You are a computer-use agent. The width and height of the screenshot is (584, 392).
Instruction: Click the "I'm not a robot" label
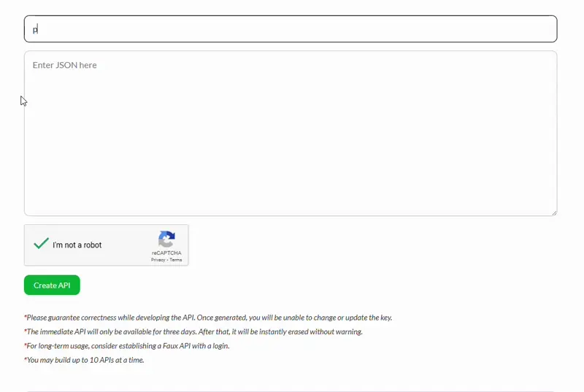[x=77, y=245]
